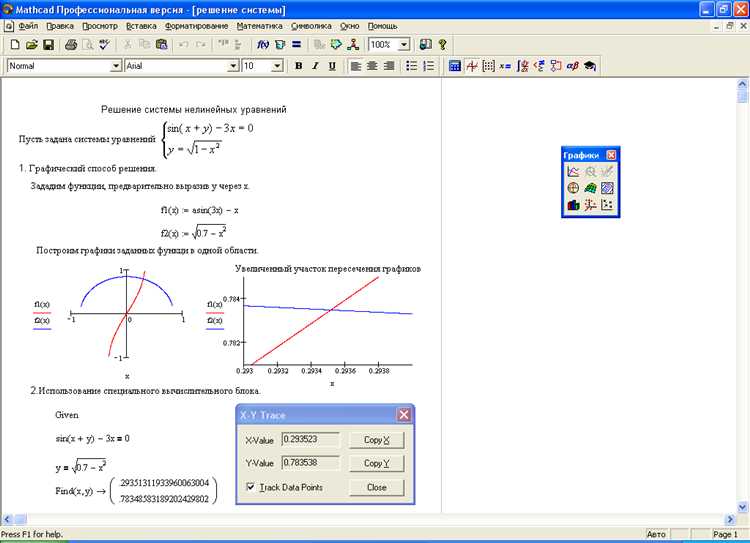
Task: Insert function with the f(x) icon
Action: coord(263,45)
